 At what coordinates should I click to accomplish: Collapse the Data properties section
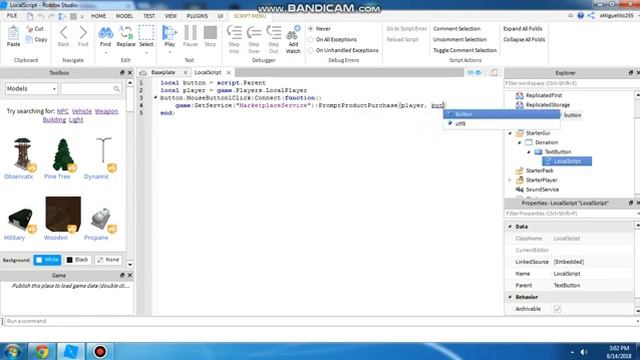coord(510,227)
